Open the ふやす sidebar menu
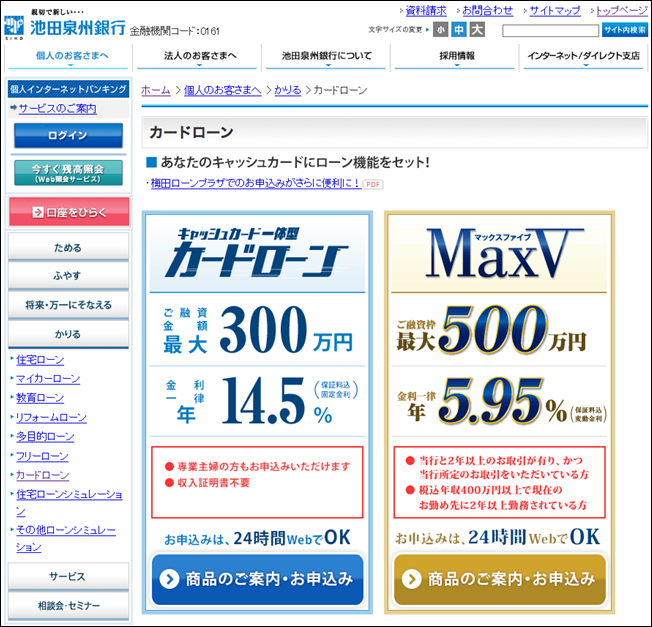 [x=68, y=276]
